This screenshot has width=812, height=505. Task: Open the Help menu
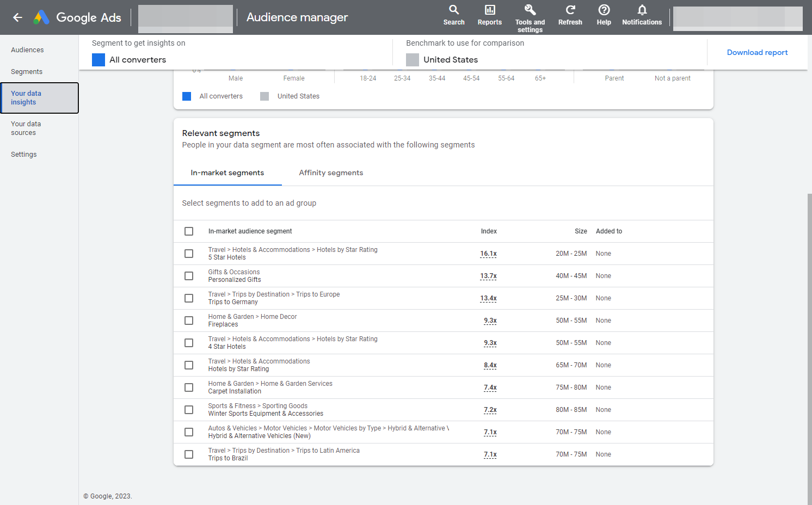[604, 15]
